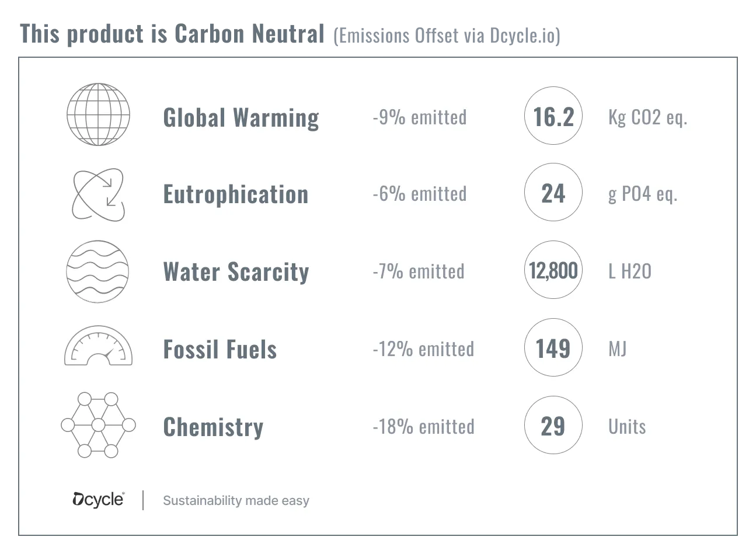Click the 149 MJ value circle
756x554 pixels.
(553, 347)
